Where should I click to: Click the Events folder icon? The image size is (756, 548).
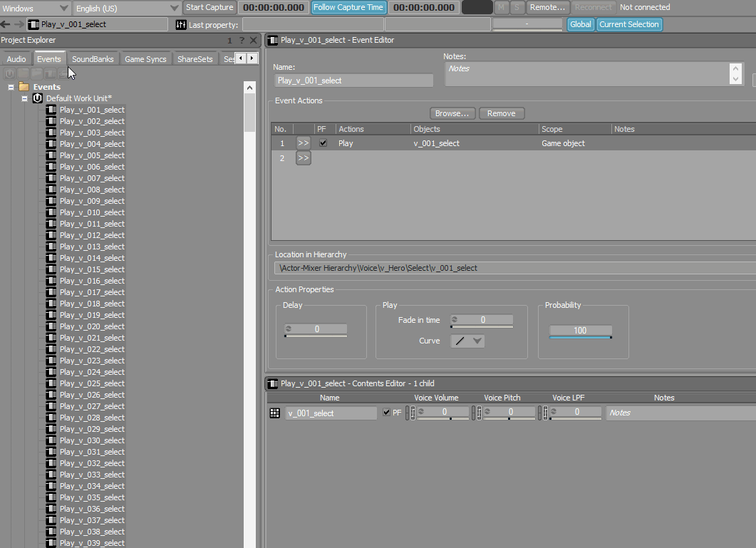pyautogui.click(x=24, y=87)
